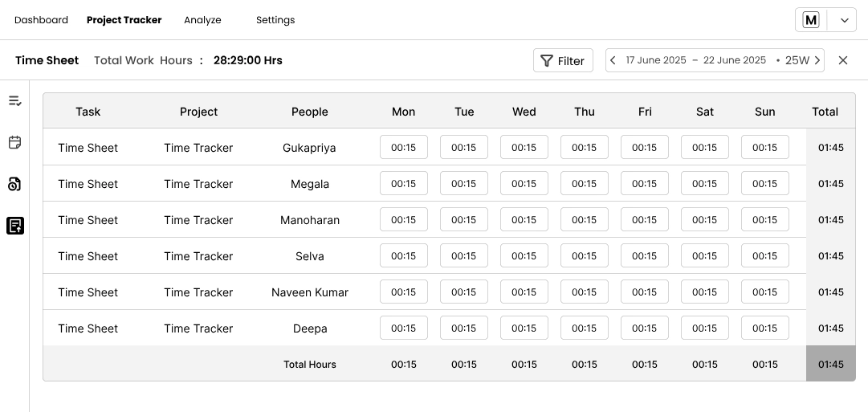Viewport: 868px width, 412px height.
Task: Open the week date range picker
Action: [x=695, y=60]
